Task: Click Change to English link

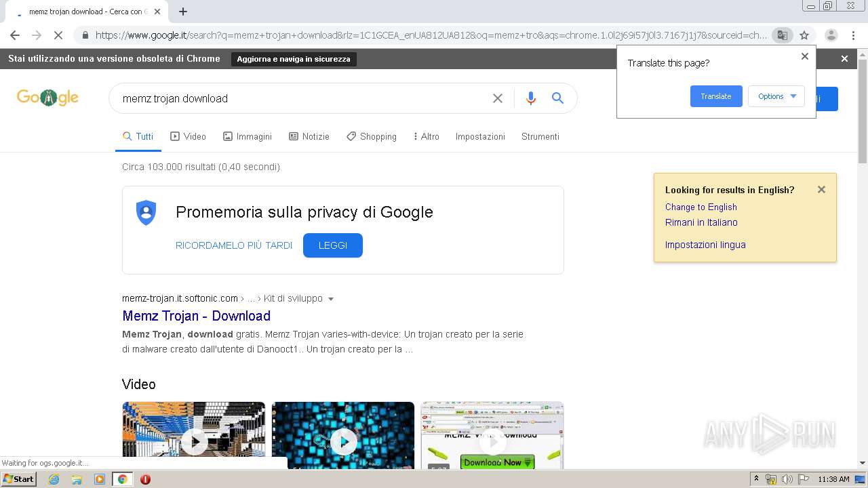Action: pos(701,207)
